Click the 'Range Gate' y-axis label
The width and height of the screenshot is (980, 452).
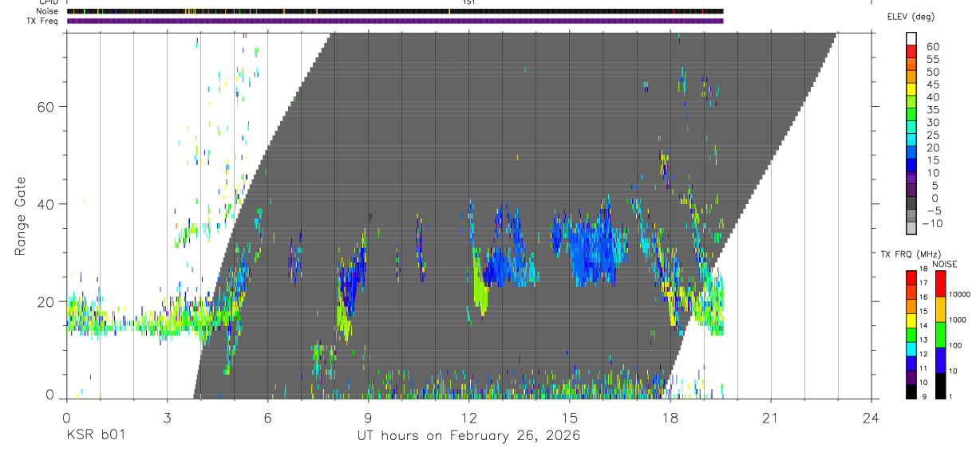point(22,216)
